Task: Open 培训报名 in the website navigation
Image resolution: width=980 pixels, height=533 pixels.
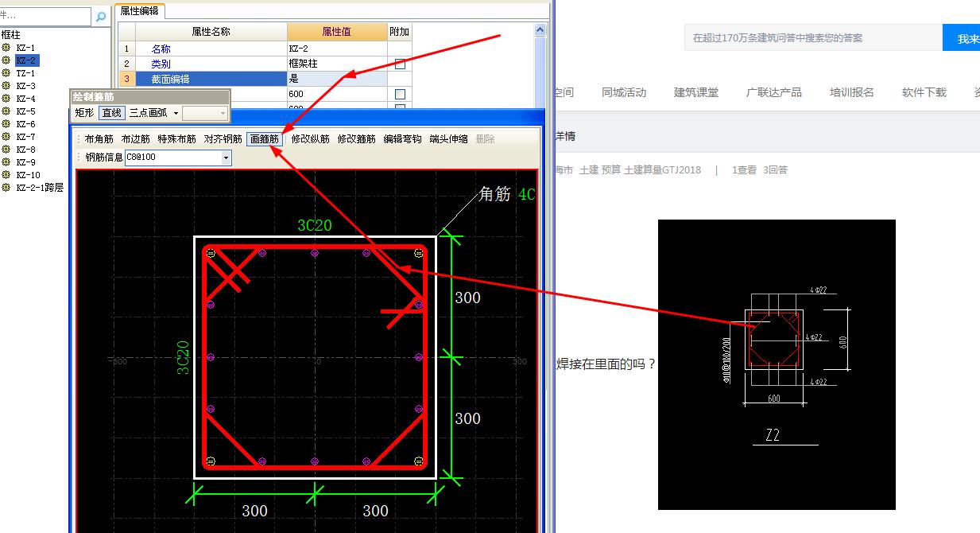Action: [x=852, y=92]
